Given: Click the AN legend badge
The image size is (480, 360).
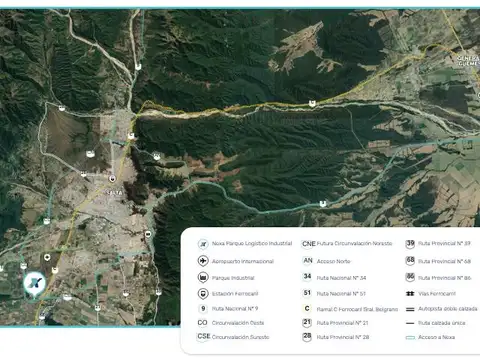Looking at the screenshot, I should [x=308, y=260].
